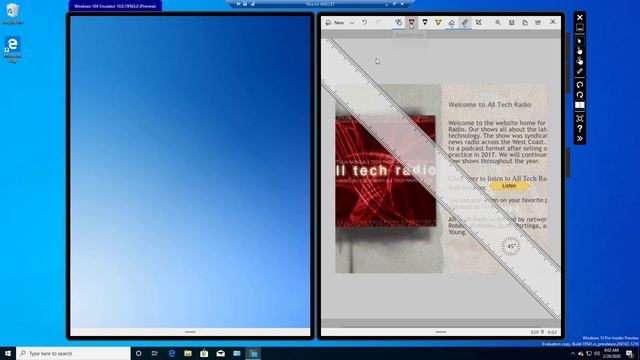Screen dimensions: 640x360
Task: Change the emulator dual-screen posture
Action: [580, 105]
